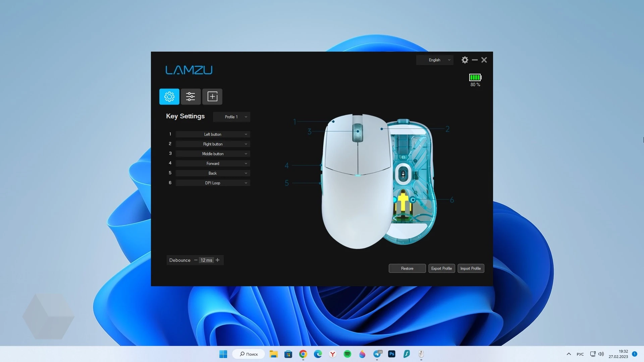The width and height of the screenshot is (644, 362).
Task: Click the Restore button to reset settings
Action: [408, 268]
